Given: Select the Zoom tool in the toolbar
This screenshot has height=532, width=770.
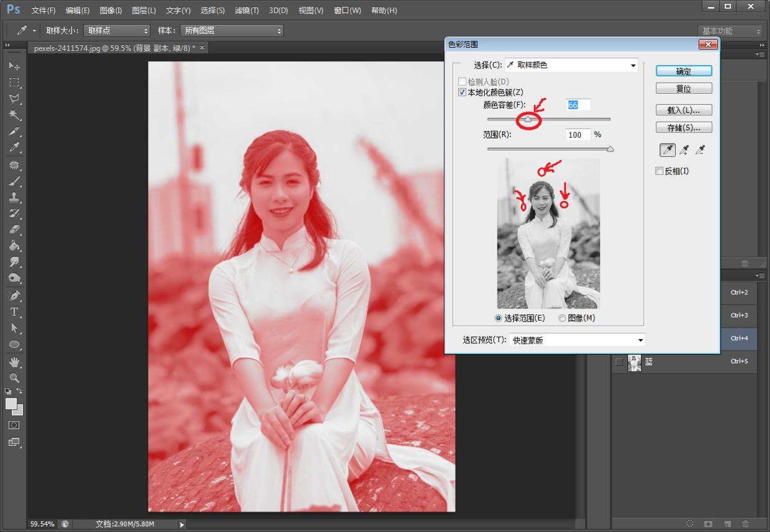Looking at the screenshot, I should tap(14, 377).
